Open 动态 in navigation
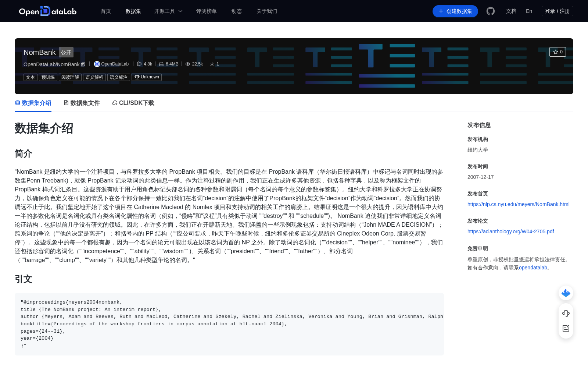The image size is (588, 368). tap(237, 11)
